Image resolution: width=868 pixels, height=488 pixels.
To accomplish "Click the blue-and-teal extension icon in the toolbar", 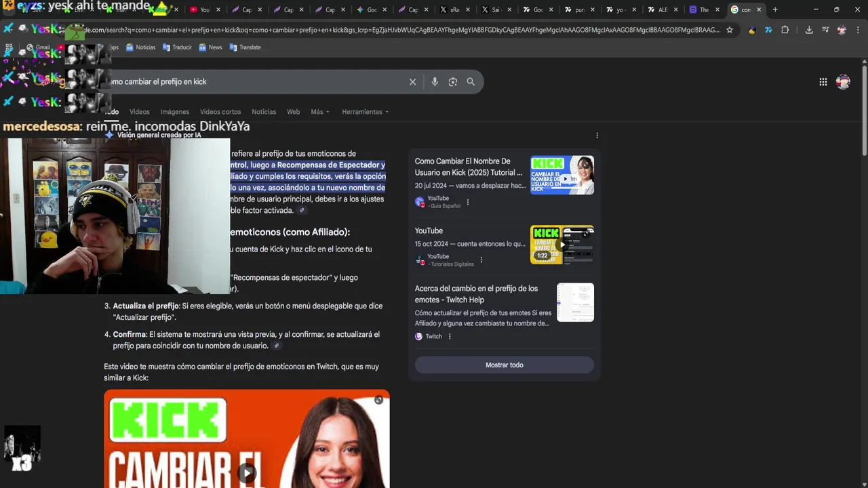I will pyautogui.click(x=768, y=30).
